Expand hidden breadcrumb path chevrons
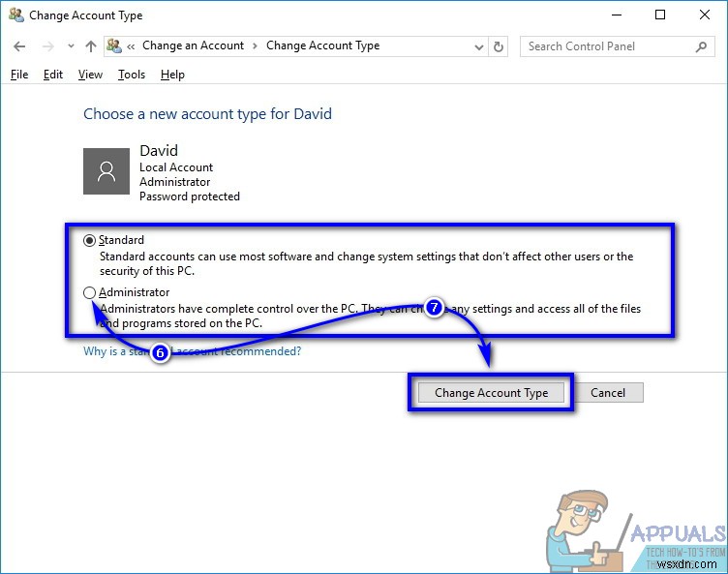This screenshot has width=728, height=574. tap(131, 46)
